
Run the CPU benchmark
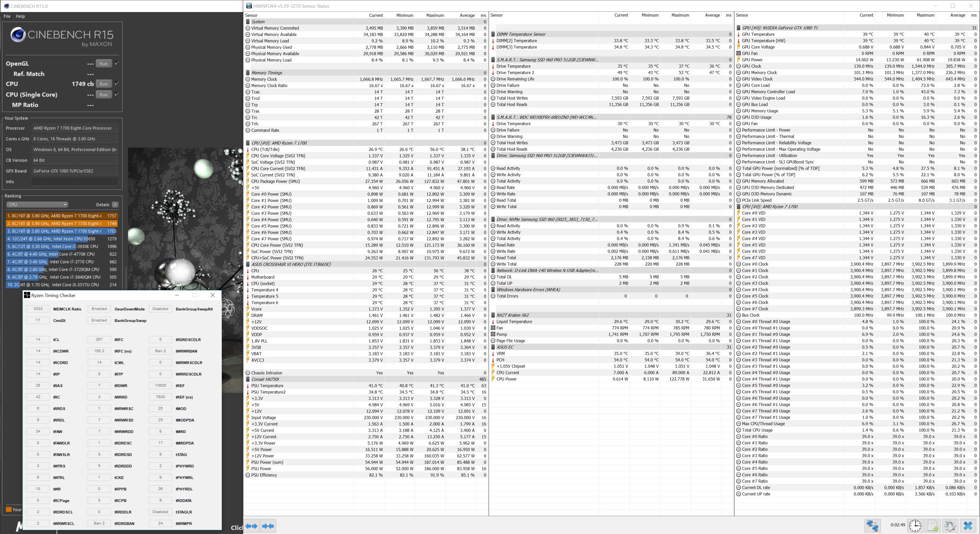coord(103,84)
